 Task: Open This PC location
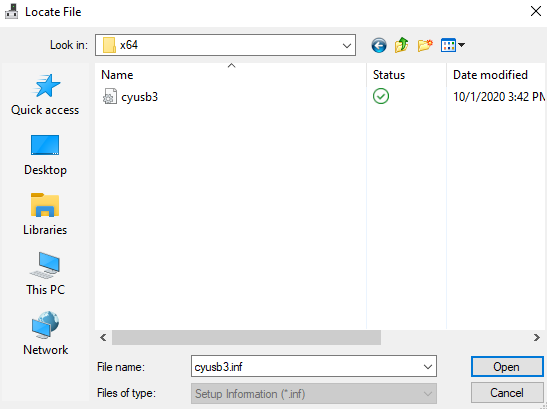coord(45,274)
